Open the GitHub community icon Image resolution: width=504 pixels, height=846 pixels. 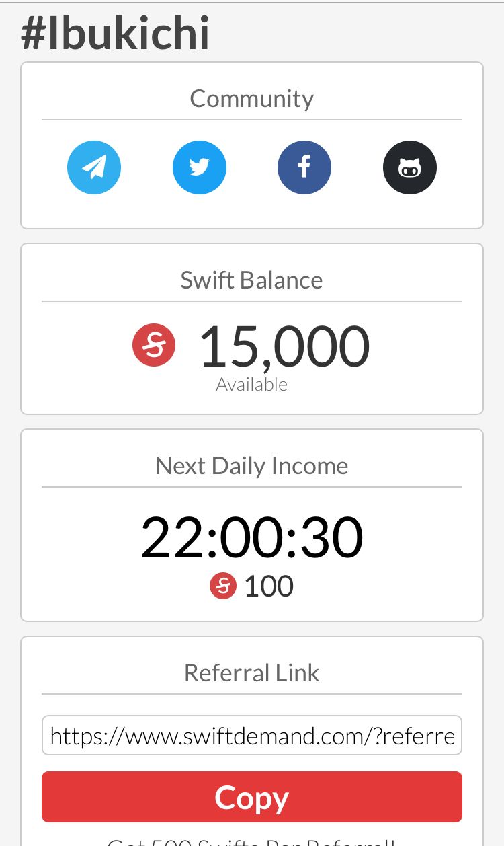[410, 167]
